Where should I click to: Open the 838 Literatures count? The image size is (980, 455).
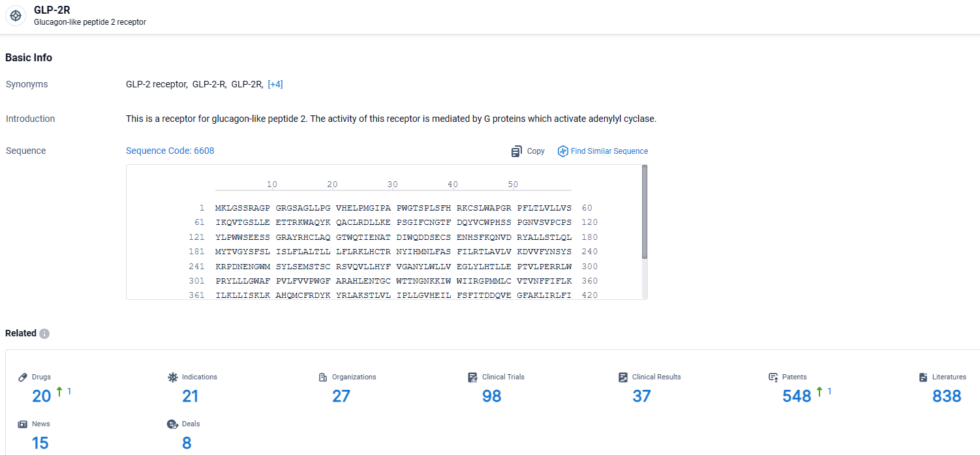pos(946,396)
